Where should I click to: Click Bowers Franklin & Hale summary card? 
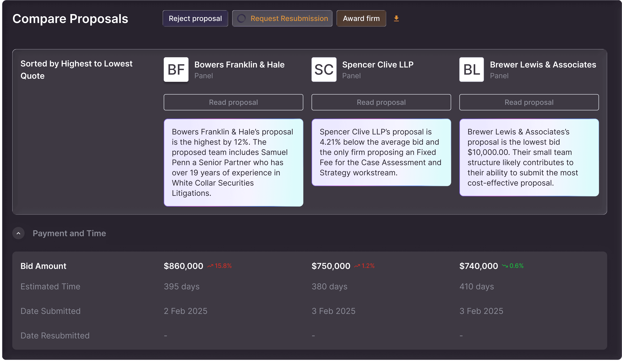[x=233, y=163]
